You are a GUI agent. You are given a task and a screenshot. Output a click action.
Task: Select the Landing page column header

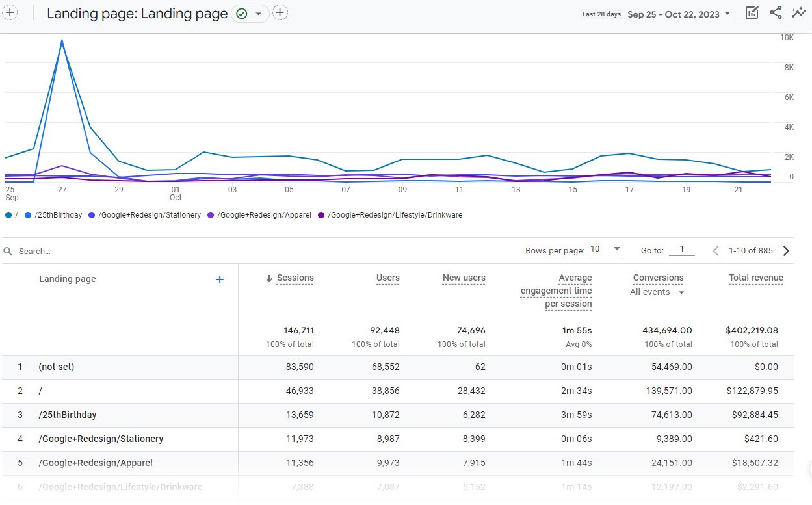pyautogui.click(x=68, y=279)
